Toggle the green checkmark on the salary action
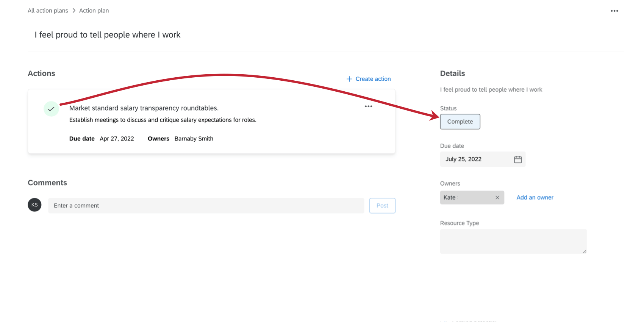This screenshot has height=322, width=644. click(51, 109)
